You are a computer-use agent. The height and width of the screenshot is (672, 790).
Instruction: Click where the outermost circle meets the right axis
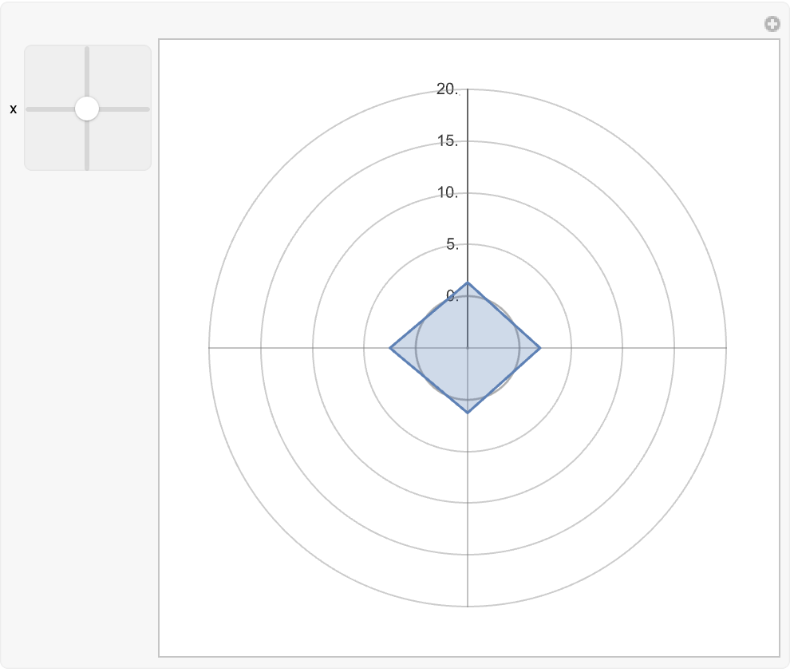(726, 348)
